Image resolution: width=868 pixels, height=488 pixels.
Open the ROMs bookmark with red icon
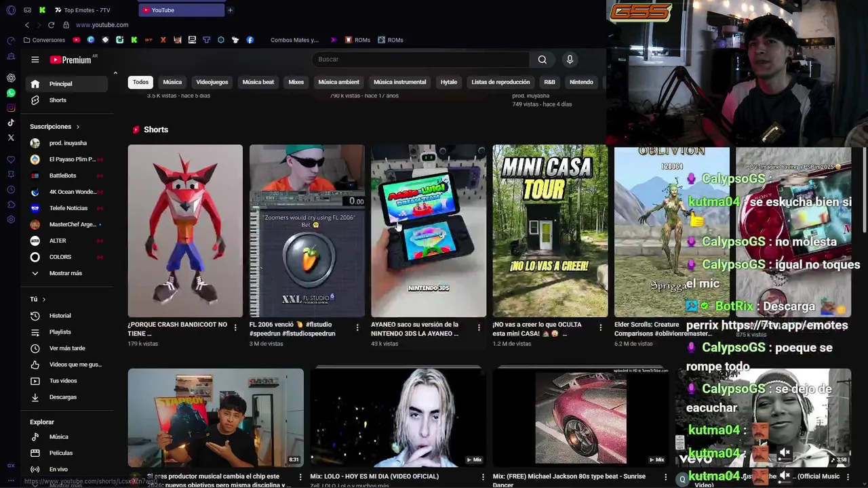pos(357,40)
